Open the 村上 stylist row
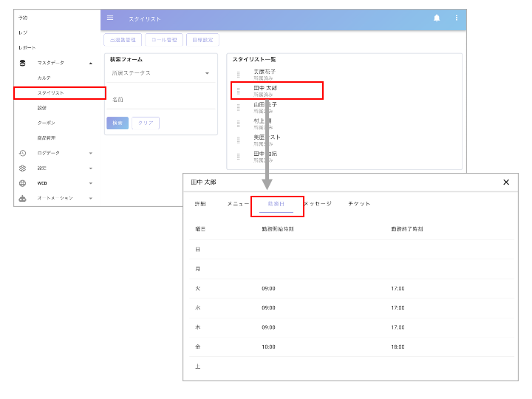This screenshot has width=532, height=399. (344, 123)
